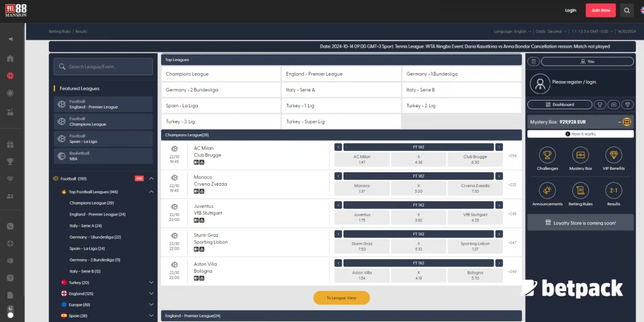
Task: Open the Announcements megaphone icon
Action: point(547,191)
